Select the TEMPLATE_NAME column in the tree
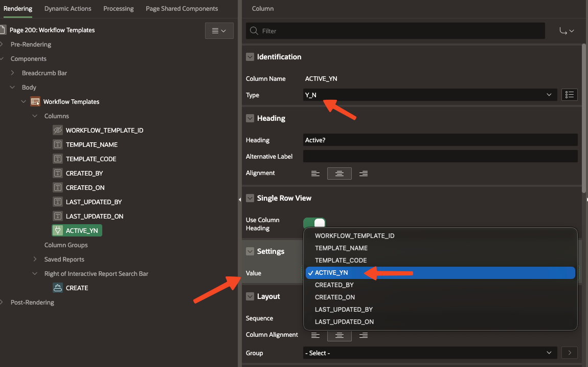The image size is (588, 367). coord(92,144)
